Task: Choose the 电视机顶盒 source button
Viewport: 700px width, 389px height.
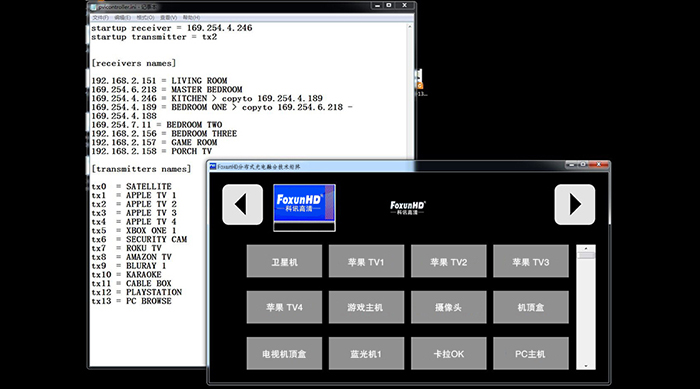Action: [284, 353]
